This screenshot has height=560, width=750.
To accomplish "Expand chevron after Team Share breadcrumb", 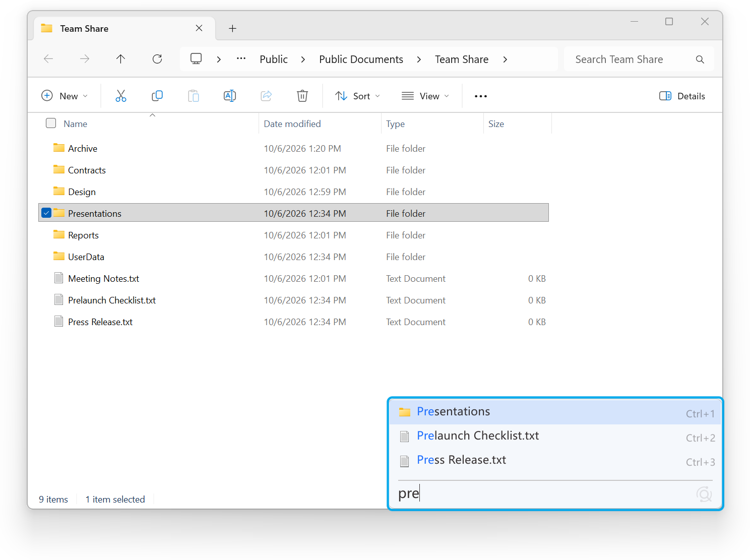I will coord(505,59).
